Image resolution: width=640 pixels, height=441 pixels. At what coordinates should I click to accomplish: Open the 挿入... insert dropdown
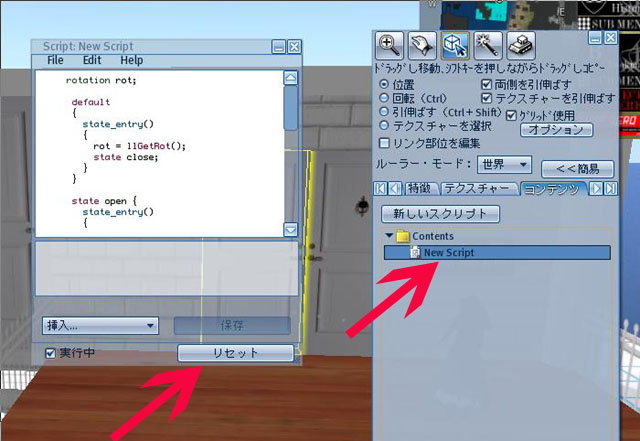click(x=100, y=325)
